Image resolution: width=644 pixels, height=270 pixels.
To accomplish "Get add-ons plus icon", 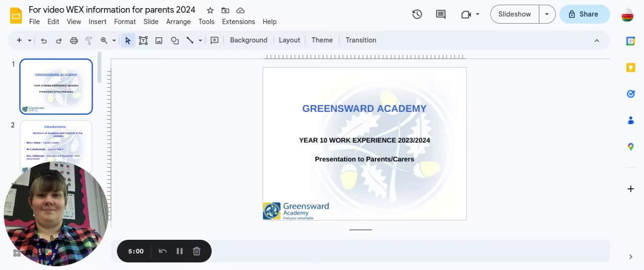I will tap(630, 189).
